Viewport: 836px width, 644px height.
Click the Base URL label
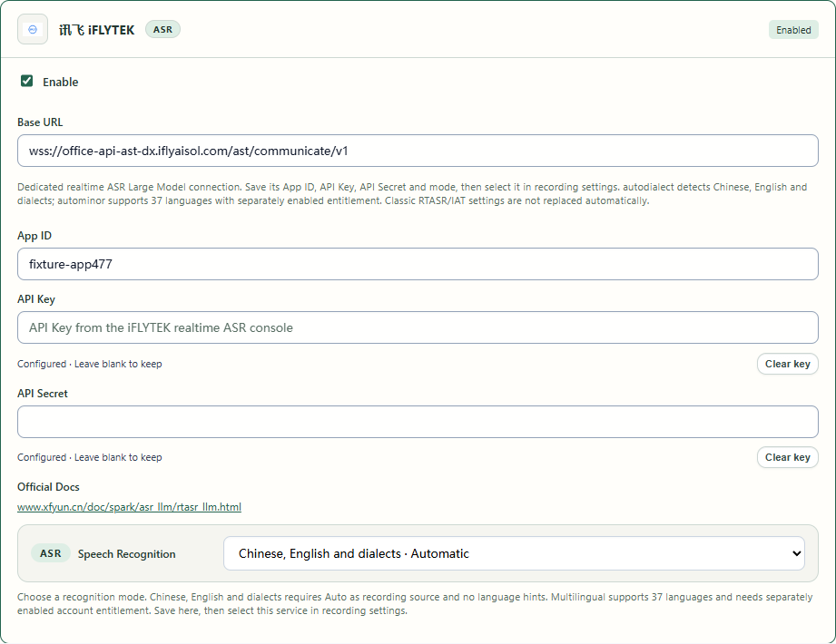pos(40,122)
